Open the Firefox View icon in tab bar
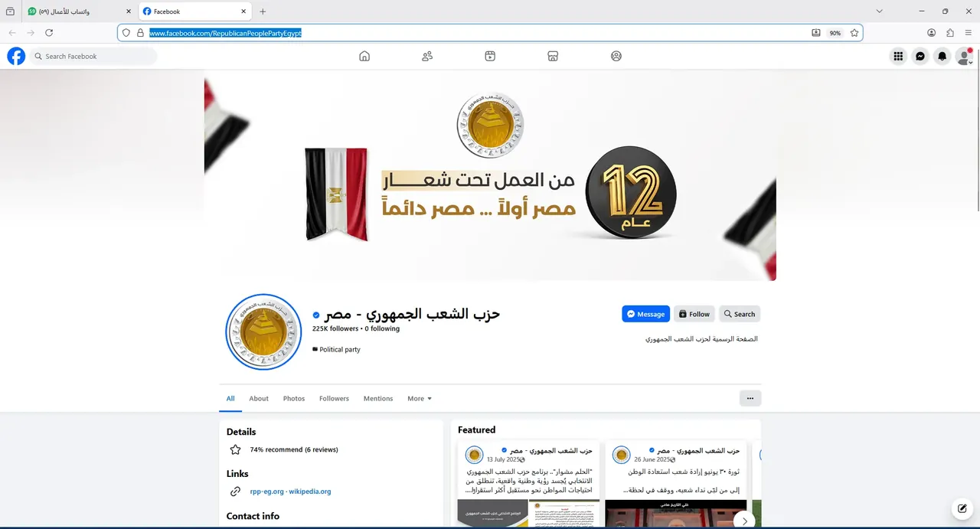This screenshot has width=980, height=529. [x=10, y=11]
